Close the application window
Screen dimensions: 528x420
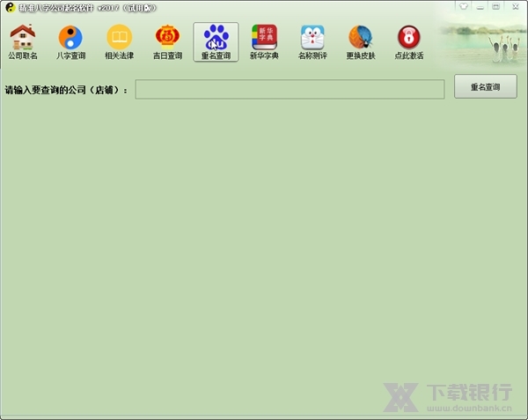coord(515,6)
